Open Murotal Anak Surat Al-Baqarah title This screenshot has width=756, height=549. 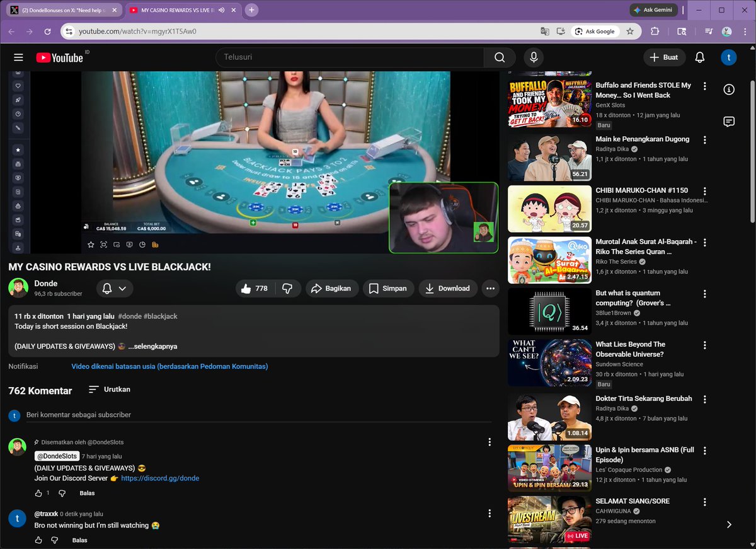pyautogui.click(x=646, y=246)
